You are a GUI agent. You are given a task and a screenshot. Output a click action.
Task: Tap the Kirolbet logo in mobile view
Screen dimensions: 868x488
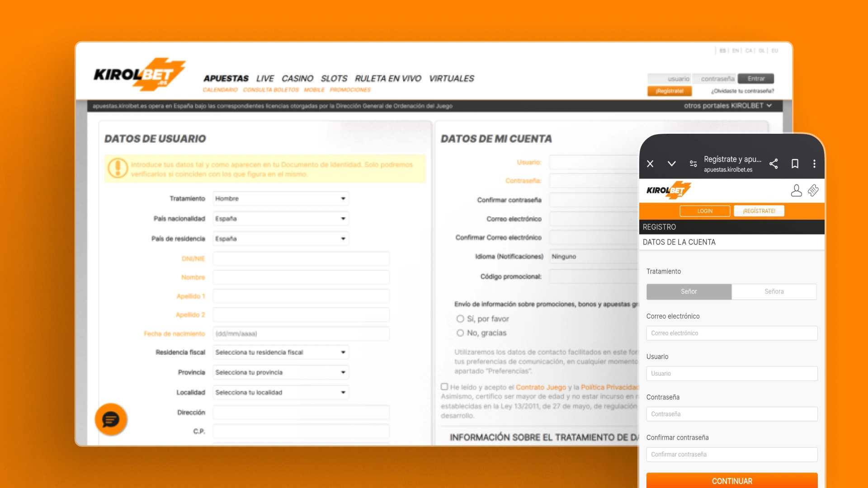pos(669,190)
